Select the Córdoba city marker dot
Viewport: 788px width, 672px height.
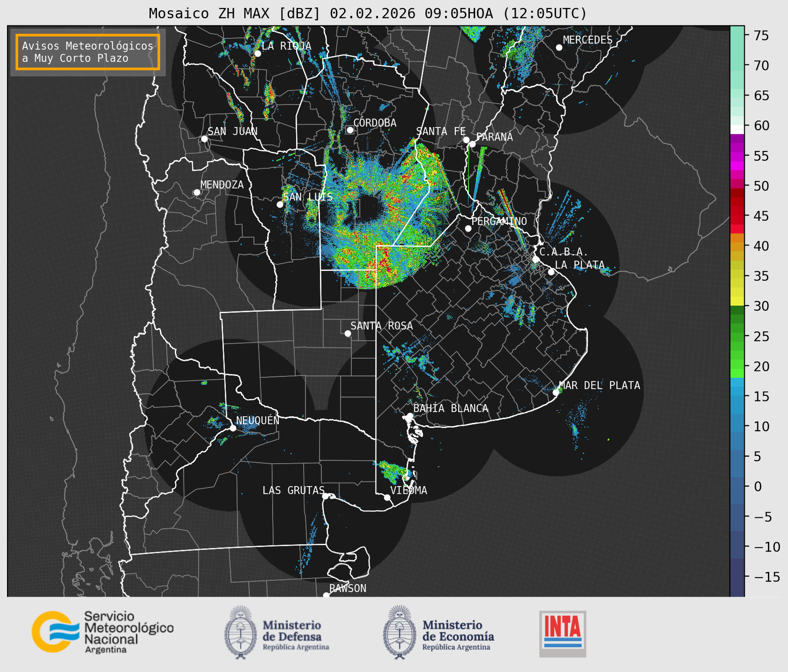point(350,130)
